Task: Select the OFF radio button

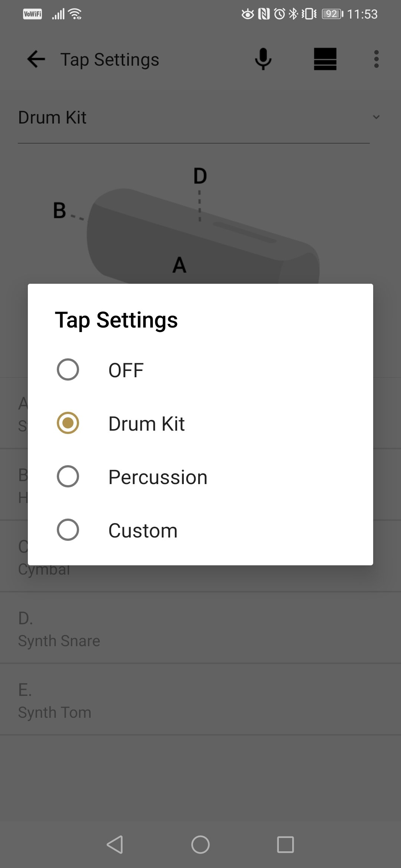Action: [68, 369]
